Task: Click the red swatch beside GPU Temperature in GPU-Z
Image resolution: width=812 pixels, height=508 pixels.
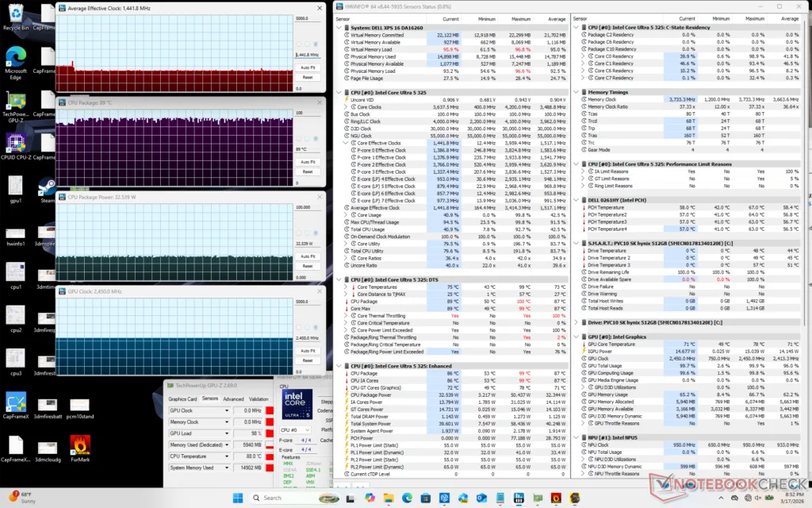Action: pos(270,456)
